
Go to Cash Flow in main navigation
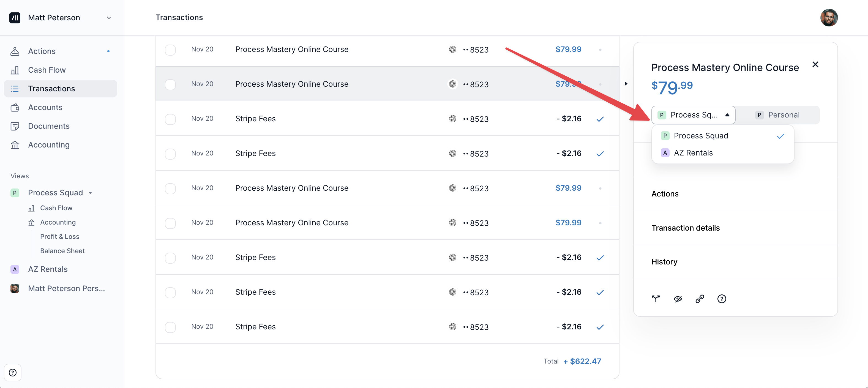coord(47,70)
